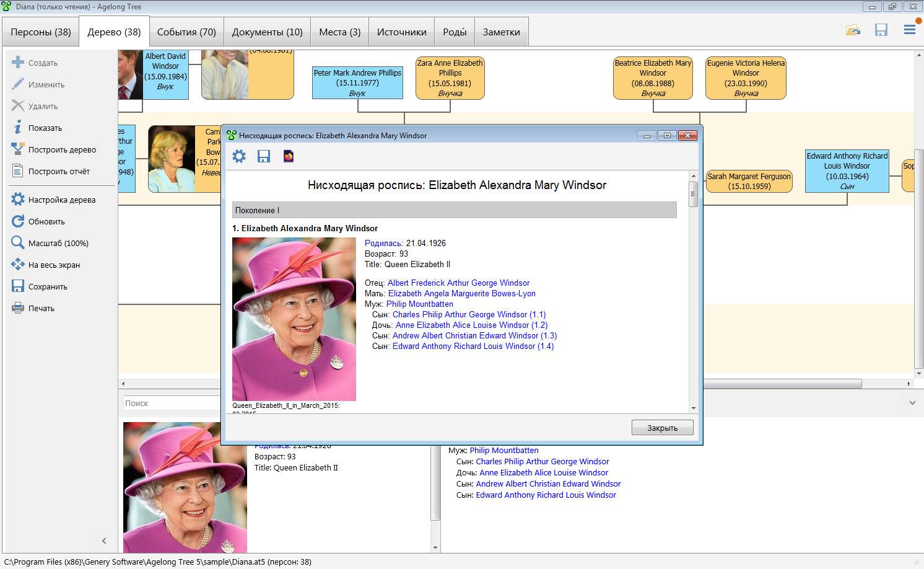Click Queen photo in bottom details panel

click(x=185, y=487)
